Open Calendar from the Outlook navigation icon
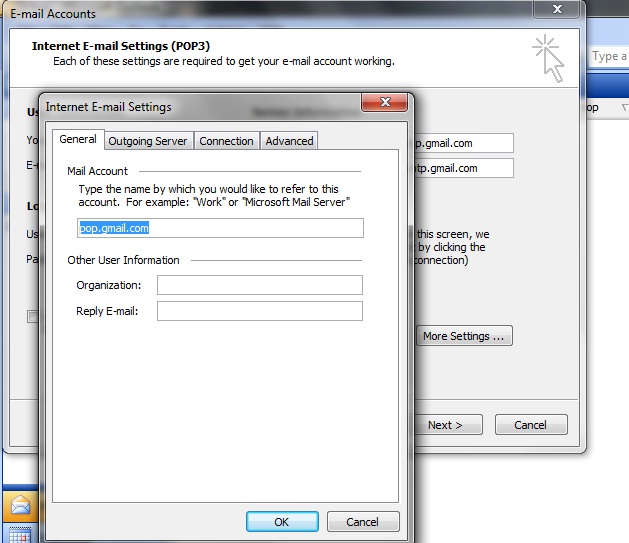The image size is (629, 543). click(x=20, y=534)
